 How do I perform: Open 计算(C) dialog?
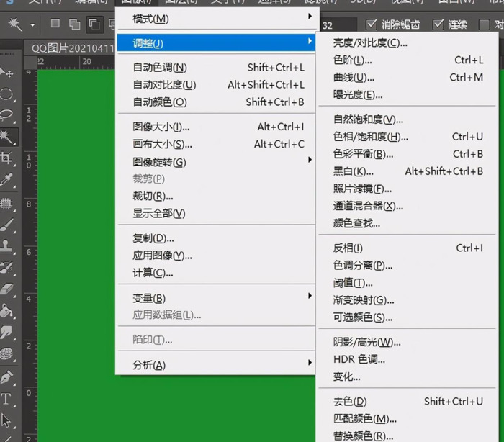pos(216,273)
